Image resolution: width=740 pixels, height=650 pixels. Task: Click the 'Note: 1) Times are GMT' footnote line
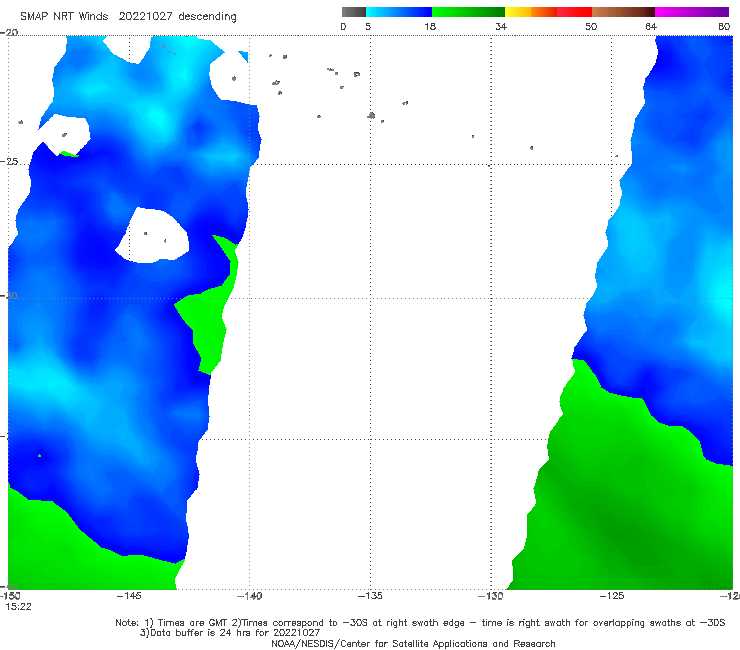420,623
